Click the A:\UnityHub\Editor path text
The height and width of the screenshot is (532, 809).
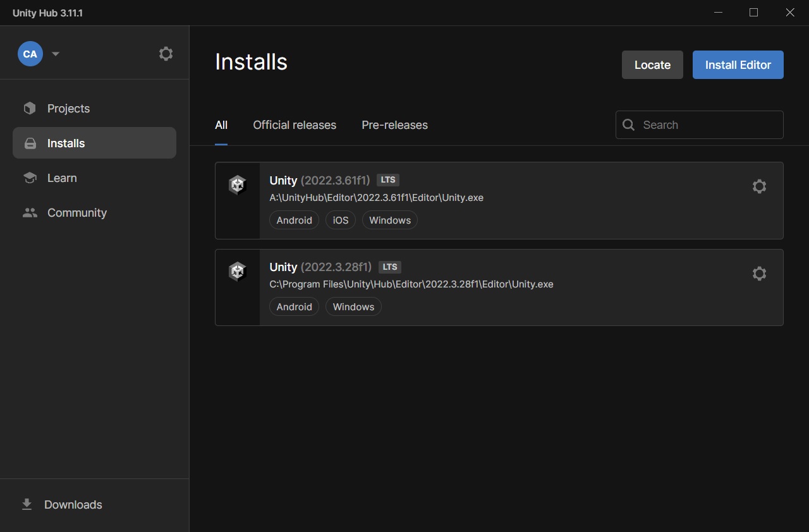point(376,198)
